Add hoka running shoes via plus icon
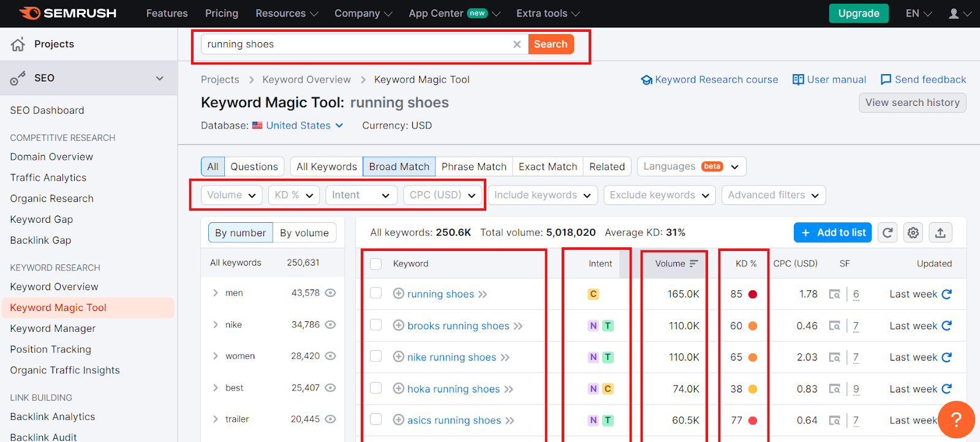The width and height of the screenshot is (980, 442). 398,388
